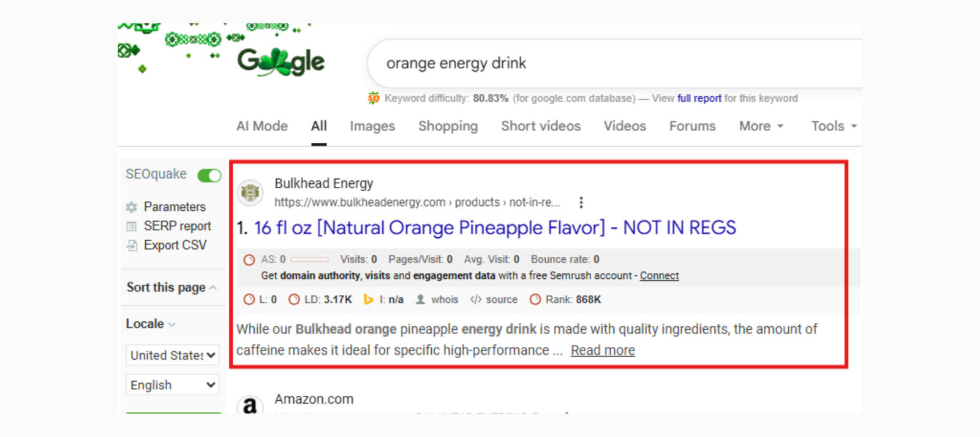Click the Bulkhead Energy site favicon
Screen dimensions: 980x437
tap(250, 192)
